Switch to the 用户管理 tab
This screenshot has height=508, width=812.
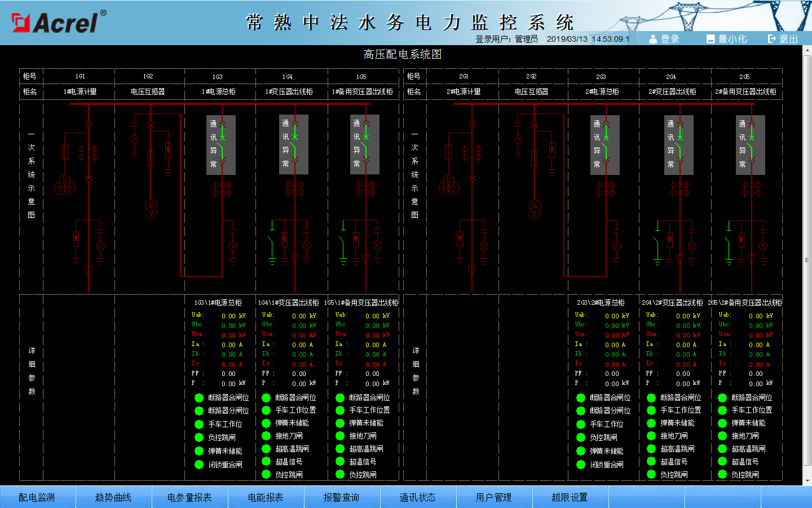point(494,497)
